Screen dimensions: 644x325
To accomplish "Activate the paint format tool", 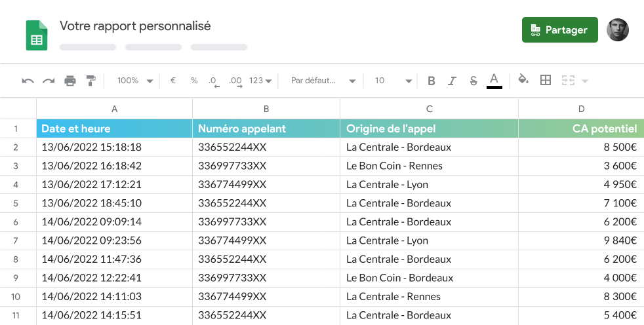I will pyautogui.click(x=91, y=81).
